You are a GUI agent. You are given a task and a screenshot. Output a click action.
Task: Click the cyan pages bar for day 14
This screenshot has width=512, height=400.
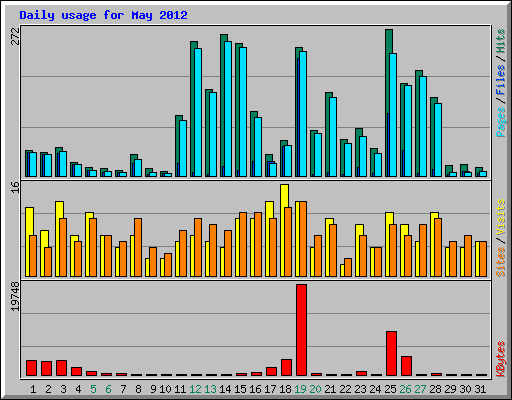point(228,109)
